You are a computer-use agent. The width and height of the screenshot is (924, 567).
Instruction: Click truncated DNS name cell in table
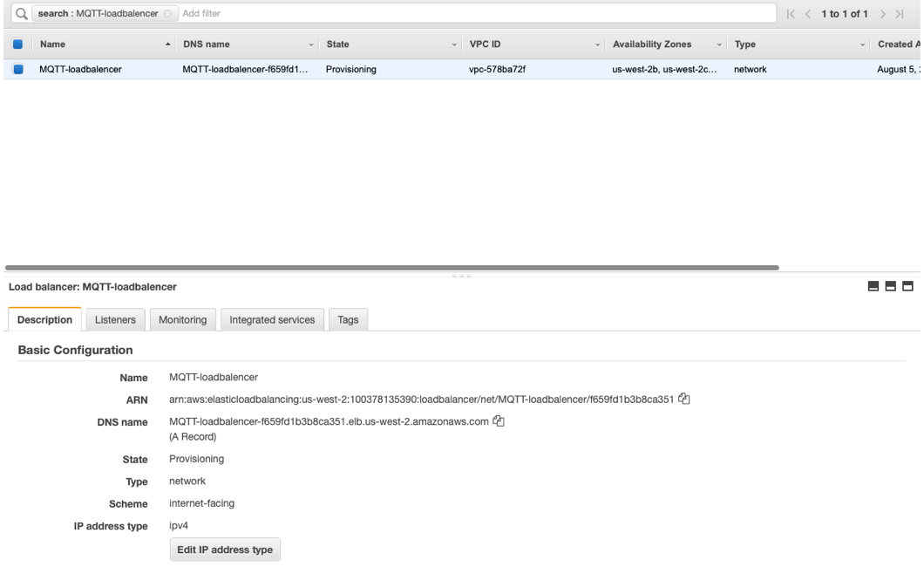click(245, 69)
